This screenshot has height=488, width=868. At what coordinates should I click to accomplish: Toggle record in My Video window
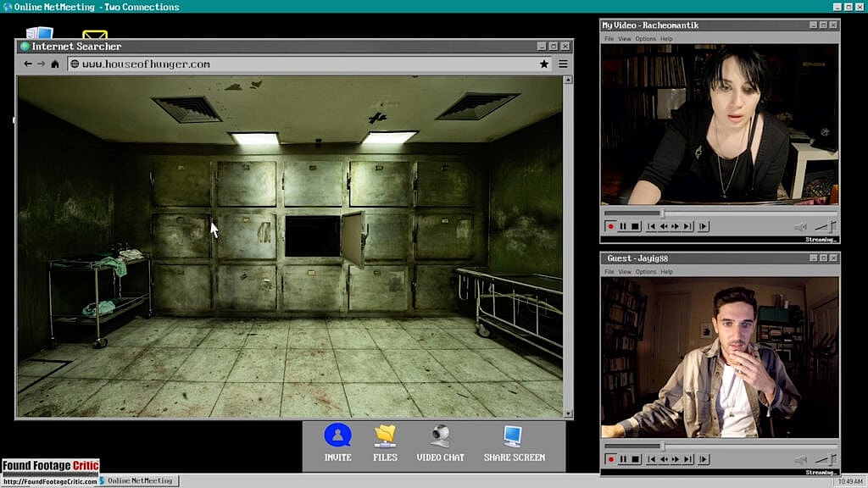point(610,226)
